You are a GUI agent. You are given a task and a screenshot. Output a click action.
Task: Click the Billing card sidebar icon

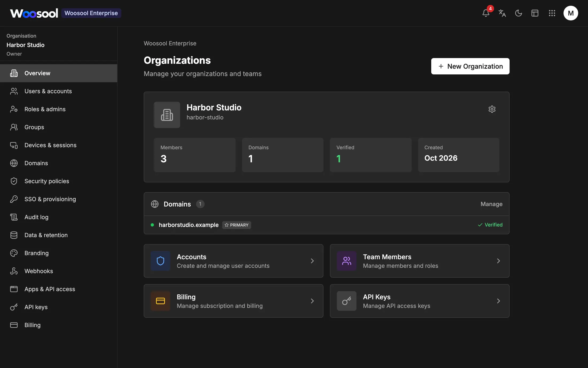(x=14, y=325)
